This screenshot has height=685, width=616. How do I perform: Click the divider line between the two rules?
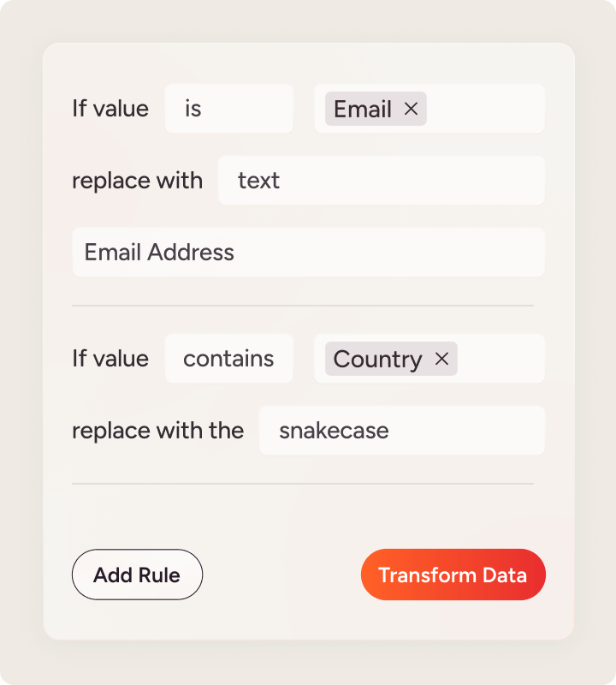click(303, 306)
